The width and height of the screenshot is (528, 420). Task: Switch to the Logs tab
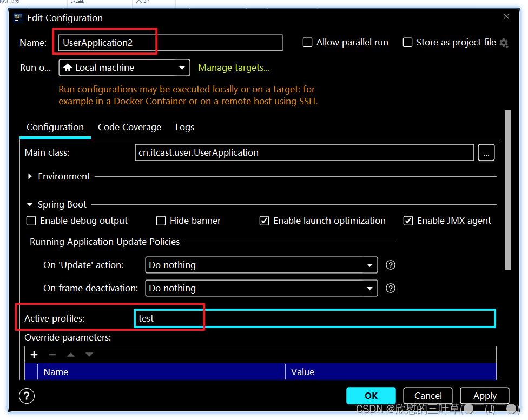[x=184, y=127]
